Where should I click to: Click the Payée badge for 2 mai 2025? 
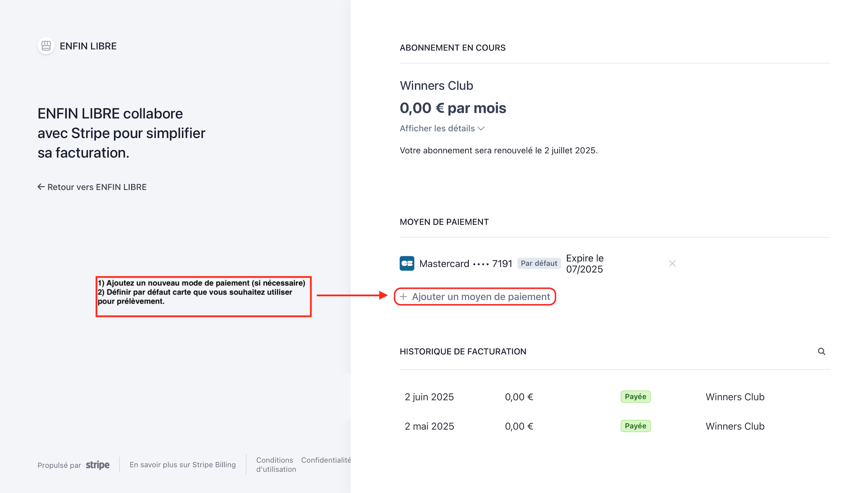(635, 426)
